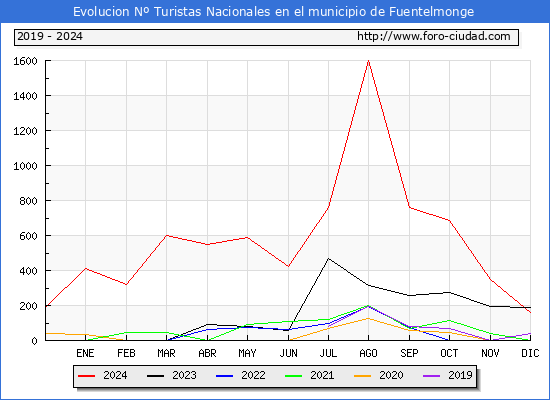
Task: Click the 2024 red line point at ENE
Action: [85, 268]
